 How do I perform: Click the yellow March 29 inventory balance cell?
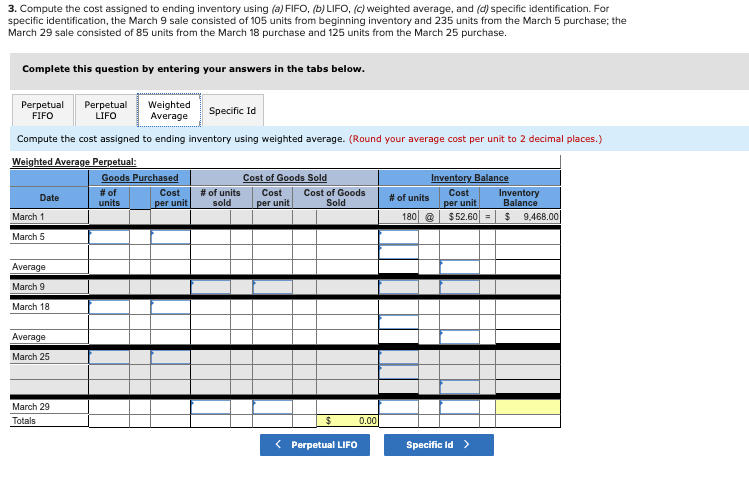pos(528,407)
